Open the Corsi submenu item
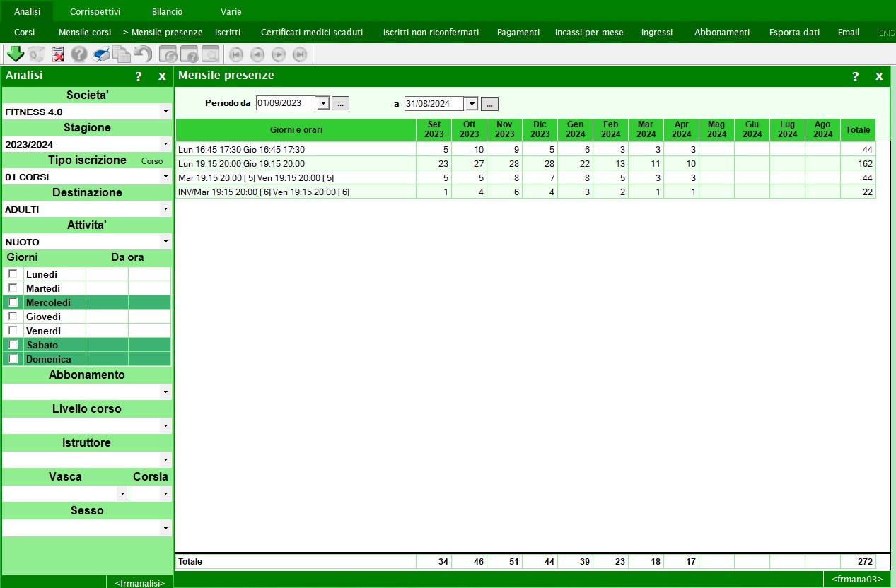Image resolution: width=896 pixels, height=588 pixels. coord(24,33)
